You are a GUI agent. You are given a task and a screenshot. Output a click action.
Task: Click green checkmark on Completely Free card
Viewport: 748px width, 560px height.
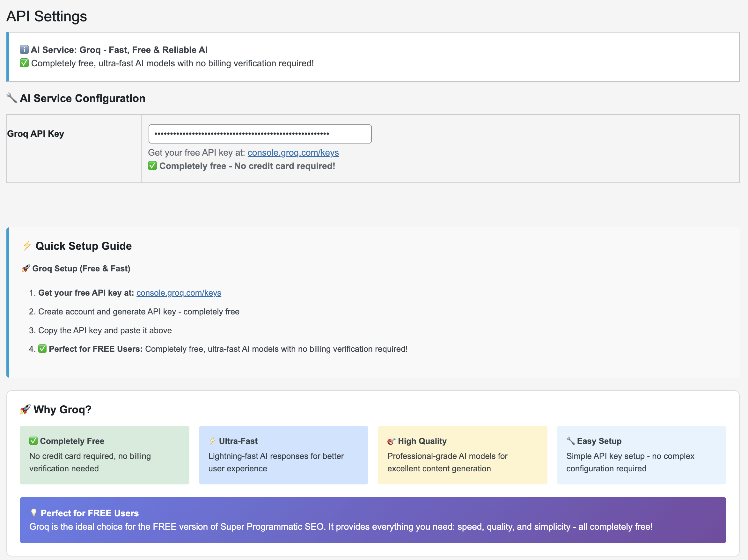pyautogui.click(x=33, y=441)
